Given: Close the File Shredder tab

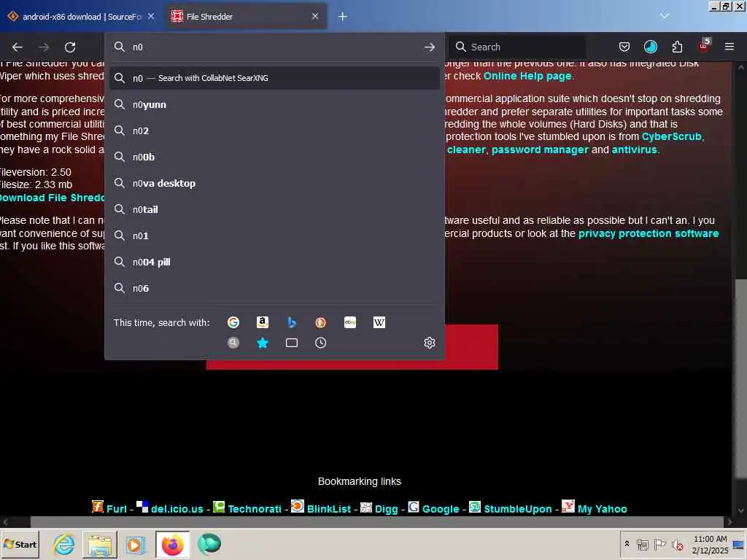Looking at the screenshot, I should coord(315,16).
